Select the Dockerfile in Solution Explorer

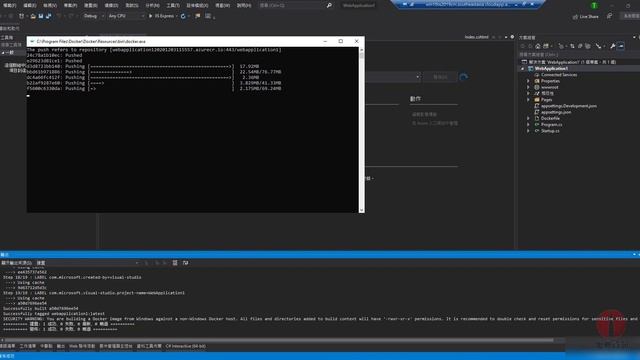[550, 118]
